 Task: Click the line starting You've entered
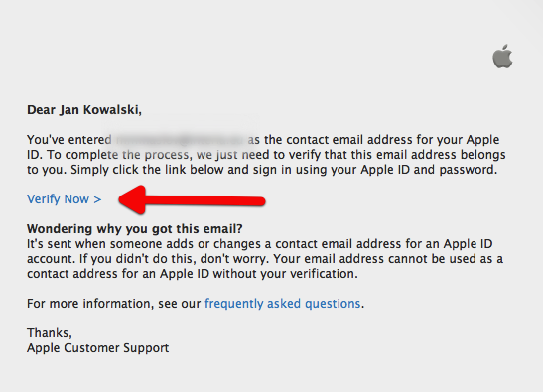263,140
